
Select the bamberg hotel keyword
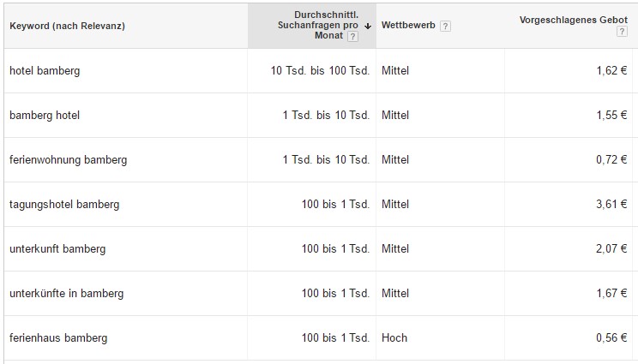(x=45, y=116)
